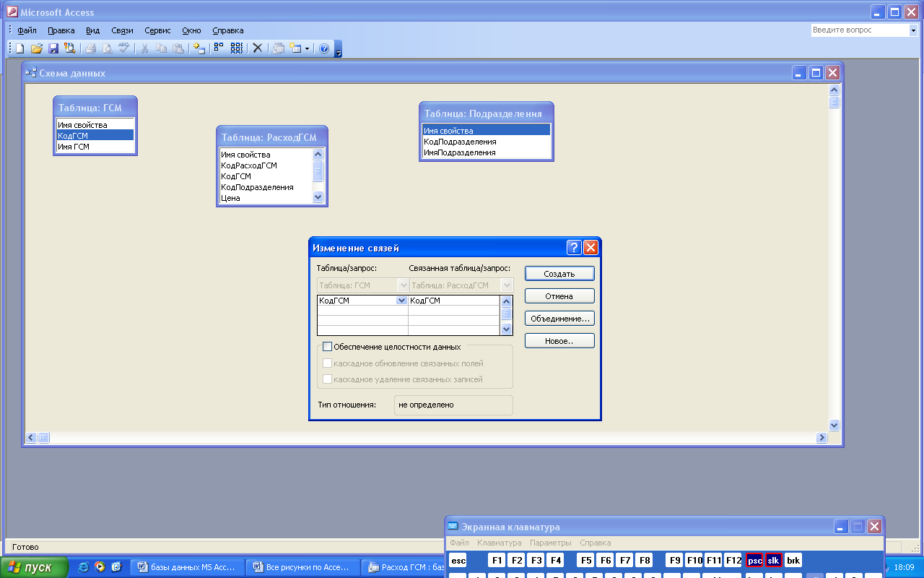The width and height of the screenshot is (924, 578).
Task: Click Internet Explorer icon in quick launch
Action: [83, 567]
